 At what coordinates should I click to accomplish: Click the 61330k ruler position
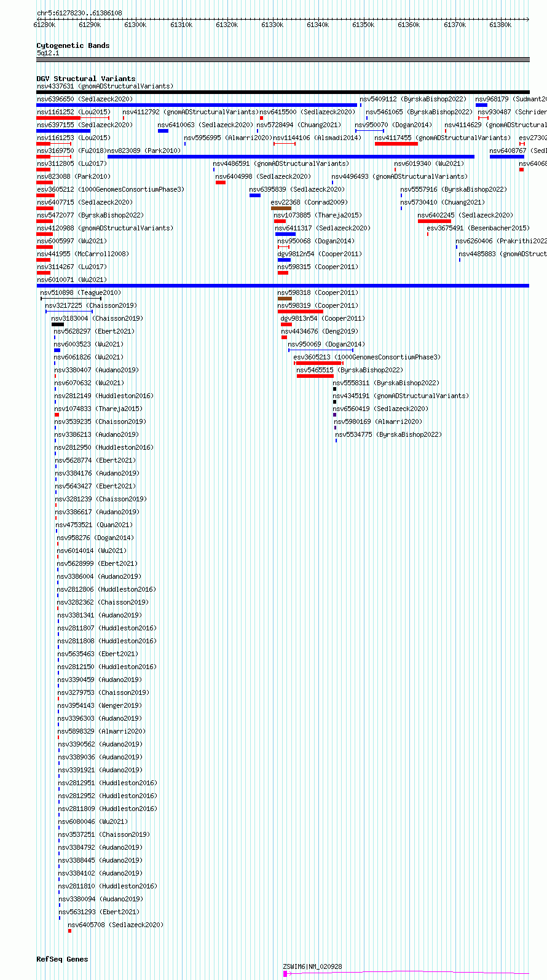click(x=272, y=25)
